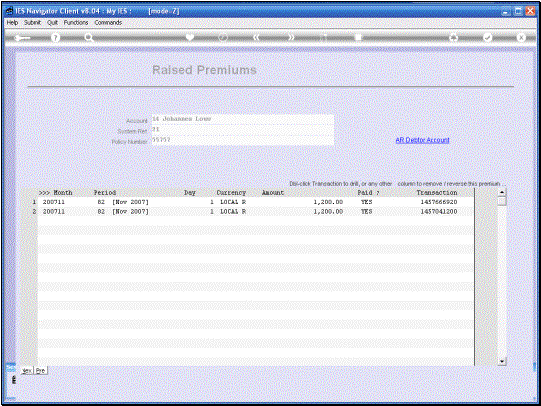
Task: Click the Policy Number field
Action: click(243, 140)
